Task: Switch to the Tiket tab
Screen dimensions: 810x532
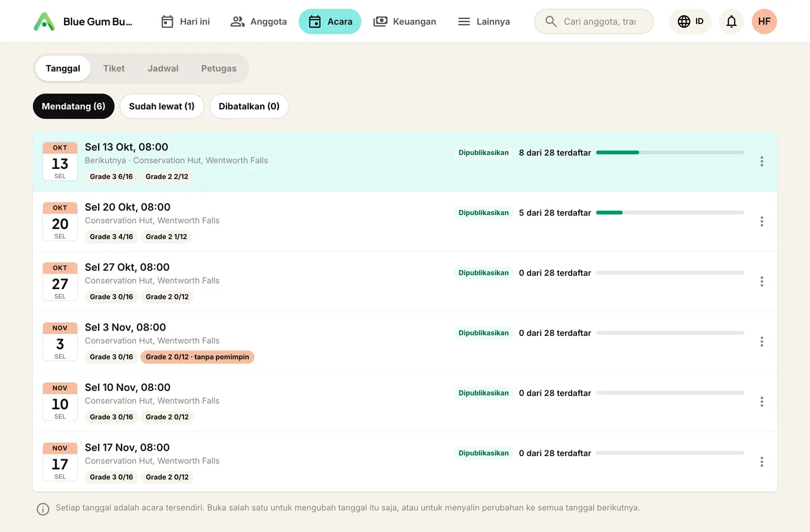Action: (x=114, y=68)
